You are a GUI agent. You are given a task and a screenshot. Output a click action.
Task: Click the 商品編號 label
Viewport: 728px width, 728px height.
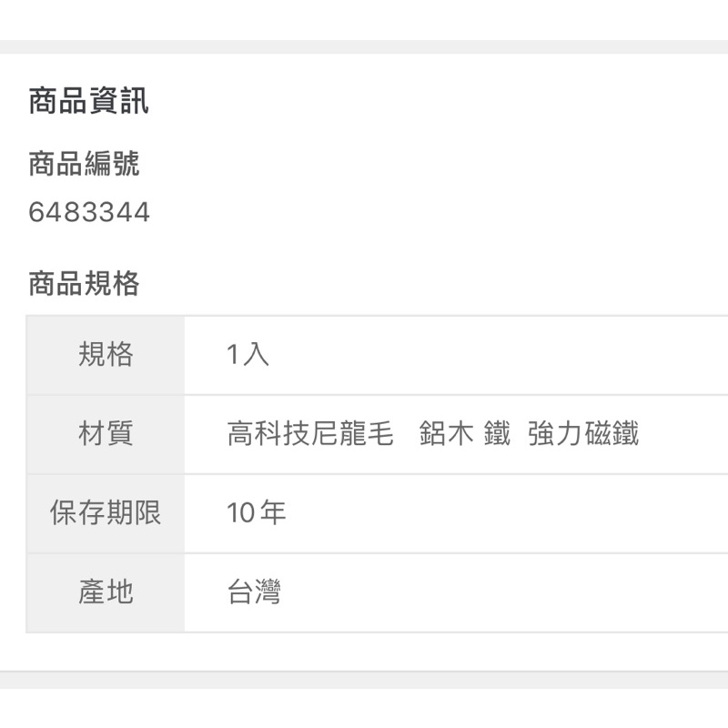84,164
